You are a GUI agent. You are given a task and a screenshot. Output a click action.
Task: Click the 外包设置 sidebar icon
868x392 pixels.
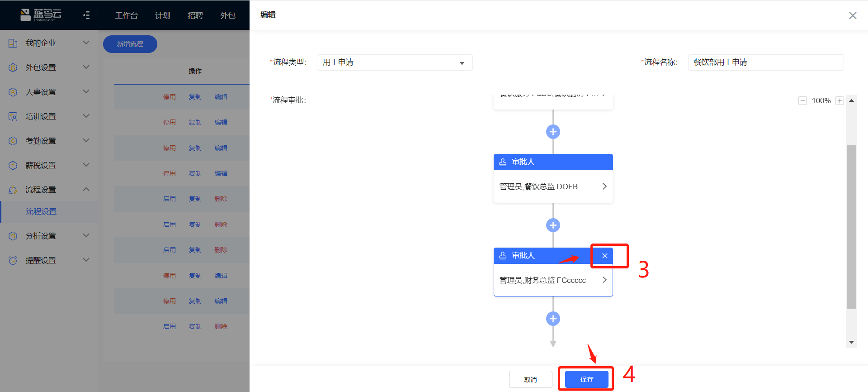13,67
